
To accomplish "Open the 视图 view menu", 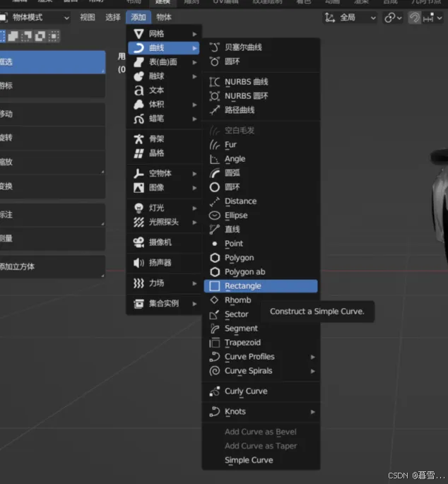I will 88,18.
